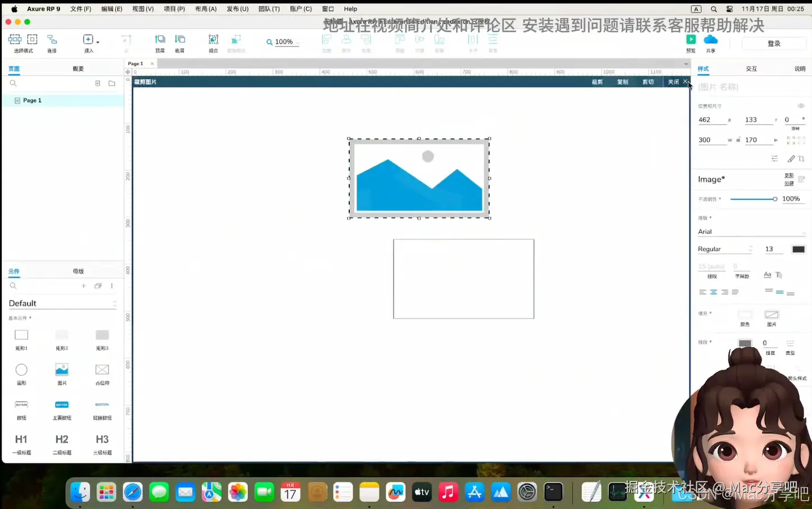Image resolution: width=812 pixels, height=509 pixels.
Task: Switch to the 说明 notes tab
Action: [800, 69]
